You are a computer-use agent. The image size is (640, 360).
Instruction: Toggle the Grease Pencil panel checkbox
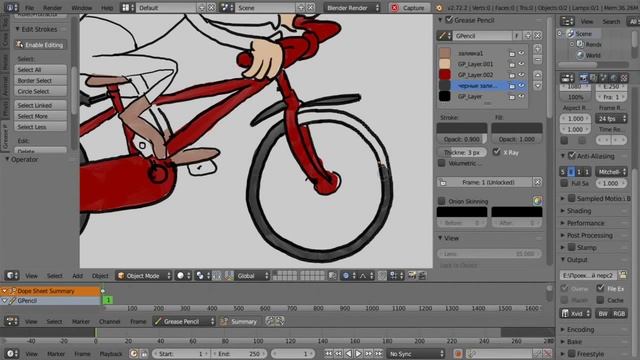tap(449, 20)
